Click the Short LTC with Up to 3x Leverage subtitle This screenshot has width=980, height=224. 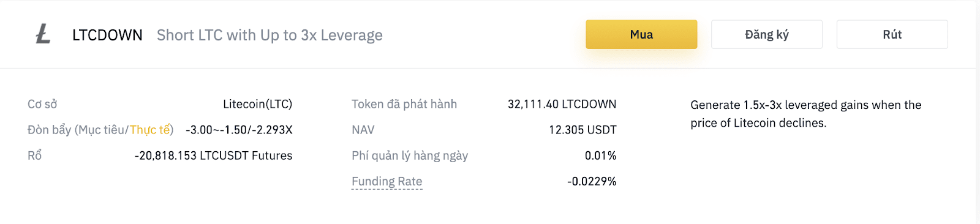click(x=269, y=35)
